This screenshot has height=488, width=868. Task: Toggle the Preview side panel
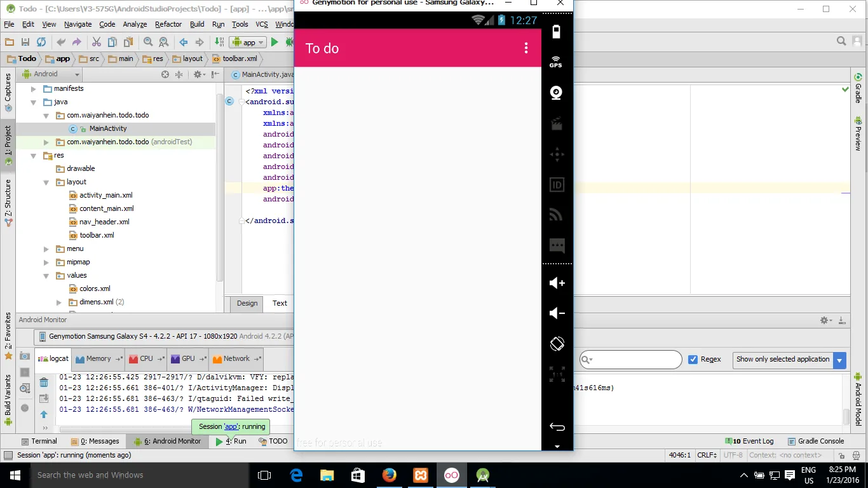(x=858, y=133)
